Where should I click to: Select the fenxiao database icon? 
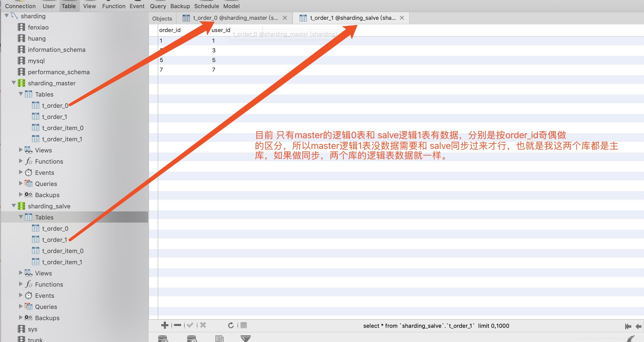pyautogui.click(x=21, y=27)
